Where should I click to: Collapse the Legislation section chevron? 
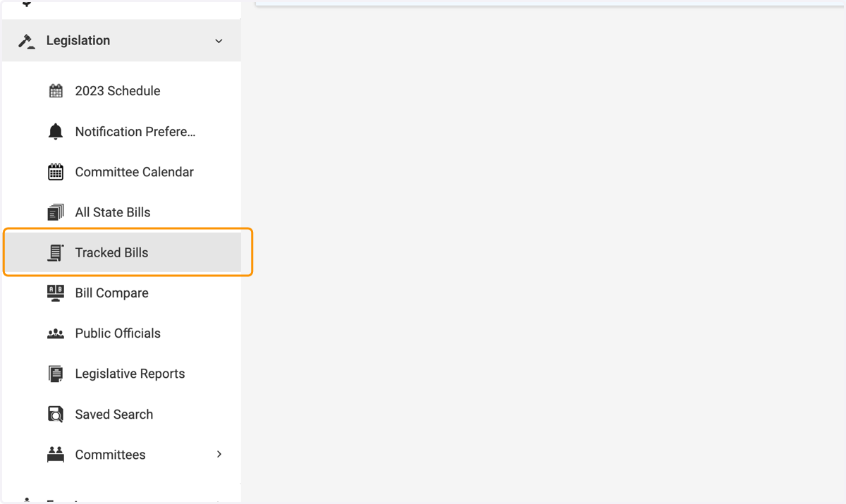[219, 41]
